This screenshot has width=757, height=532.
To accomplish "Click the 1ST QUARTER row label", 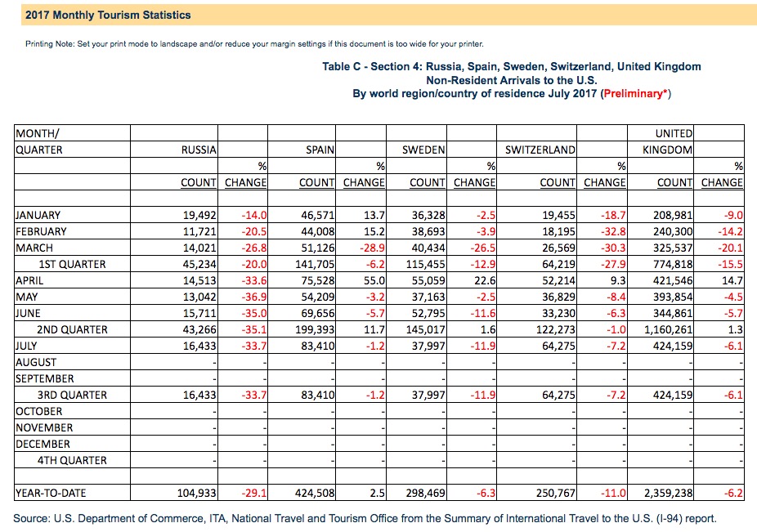I will (72, 265).
